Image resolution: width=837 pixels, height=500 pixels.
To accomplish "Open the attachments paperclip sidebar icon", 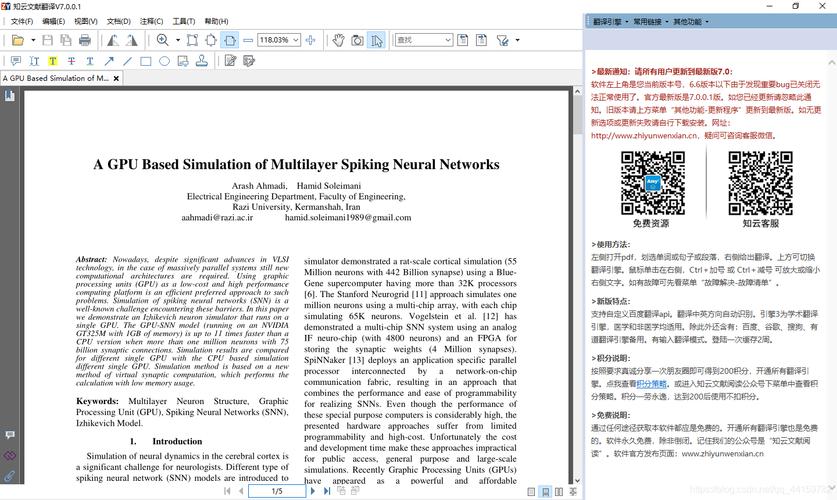I will click(10, 475).
